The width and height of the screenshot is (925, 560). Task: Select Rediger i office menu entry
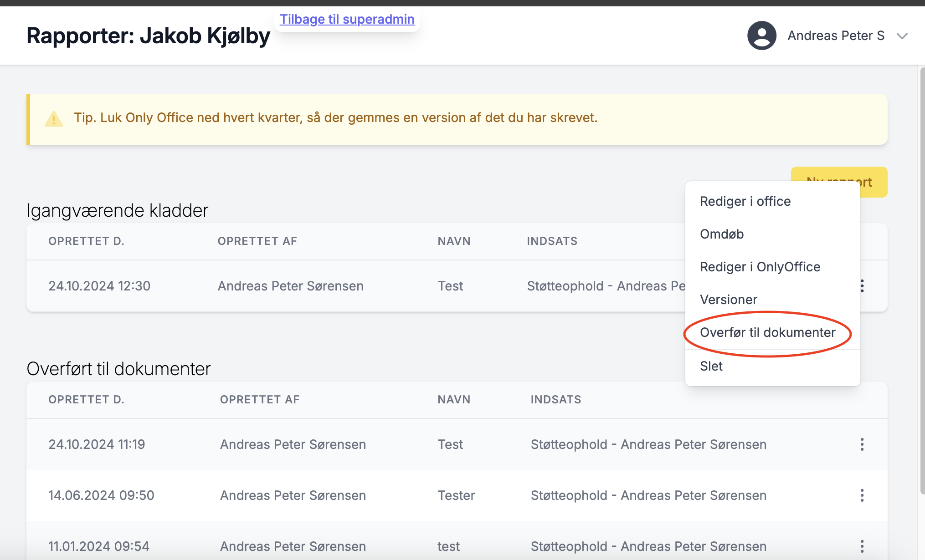pyautogui.click(x=745, y=201)
